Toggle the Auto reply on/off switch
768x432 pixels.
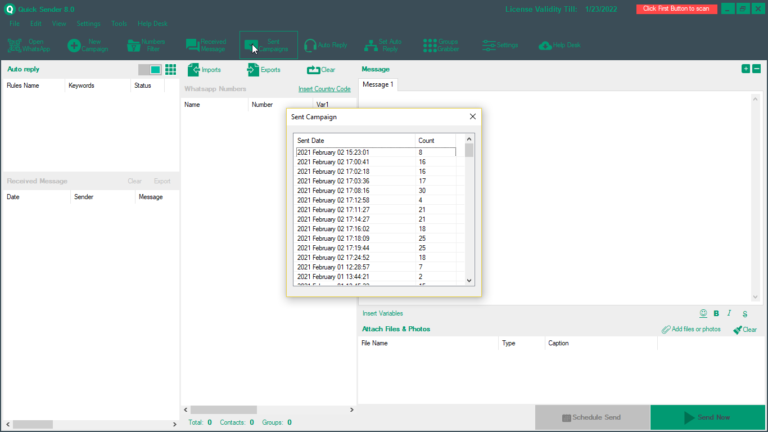pos(150,70)
